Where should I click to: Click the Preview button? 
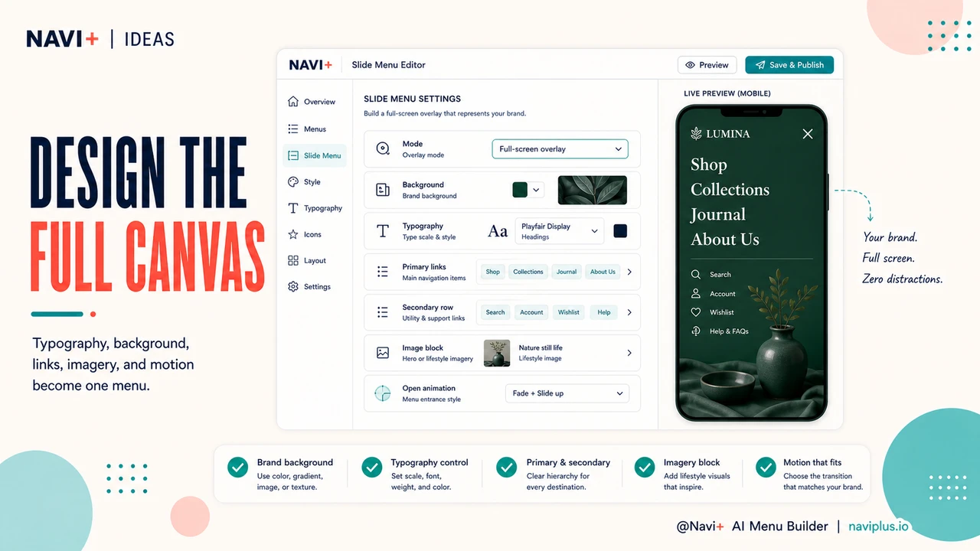tap(707, 65)
